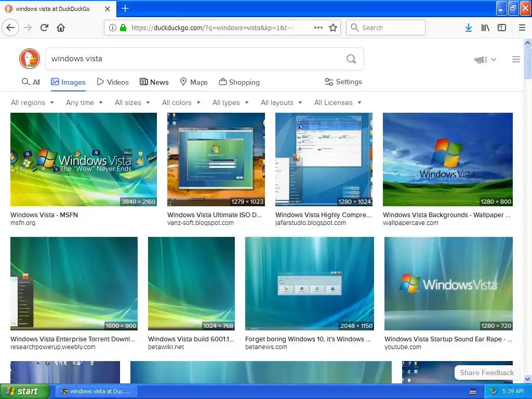The width and height of the screenshot is (532, 399).
Task: Open the browser home page icon
Action: (61, 28)
